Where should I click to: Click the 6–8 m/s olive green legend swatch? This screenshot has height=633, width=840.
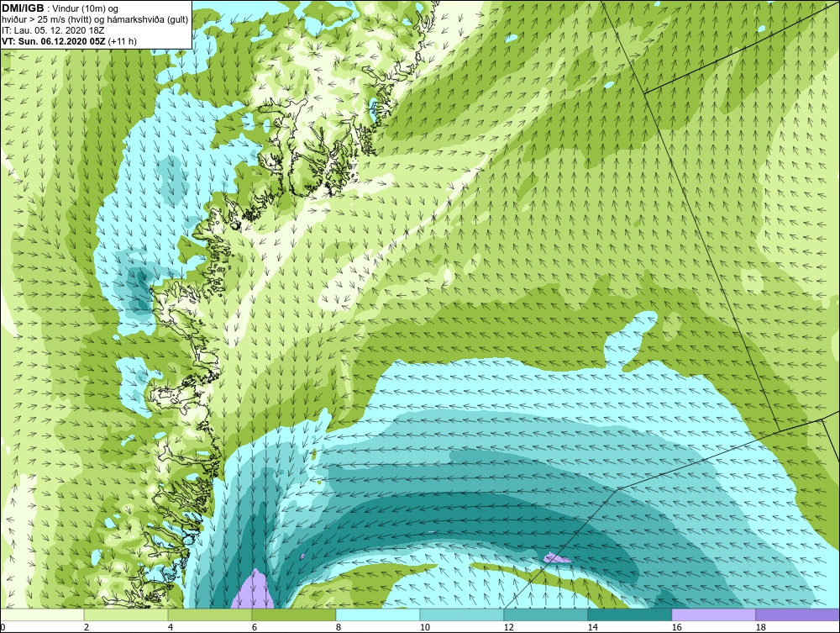[294, 615]
